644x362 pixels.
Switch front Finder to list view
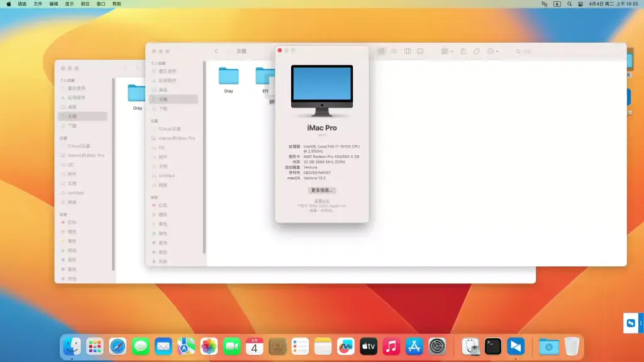tap(394, 52)
